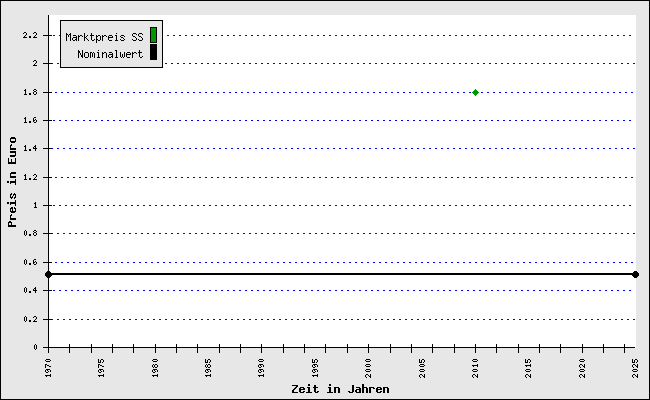Click the 1990 label on the x-axis
The width and height of the screenshot is (650, 400).
click(x=262, y=366)
